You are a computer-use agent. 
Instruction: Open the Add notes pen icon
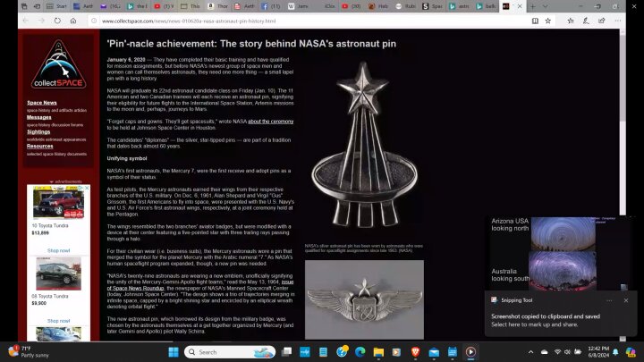tap(586, 21)
